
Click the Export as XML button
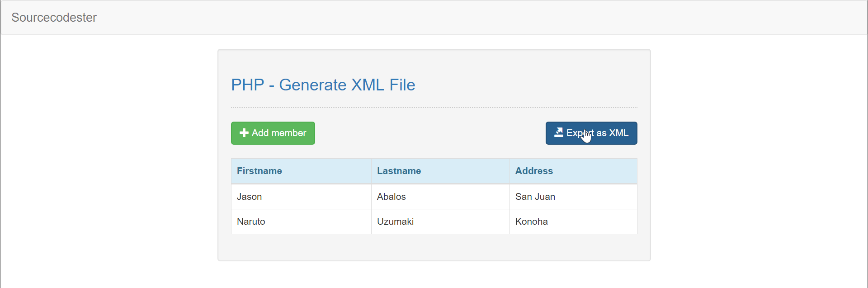click(x=591, y=133)
